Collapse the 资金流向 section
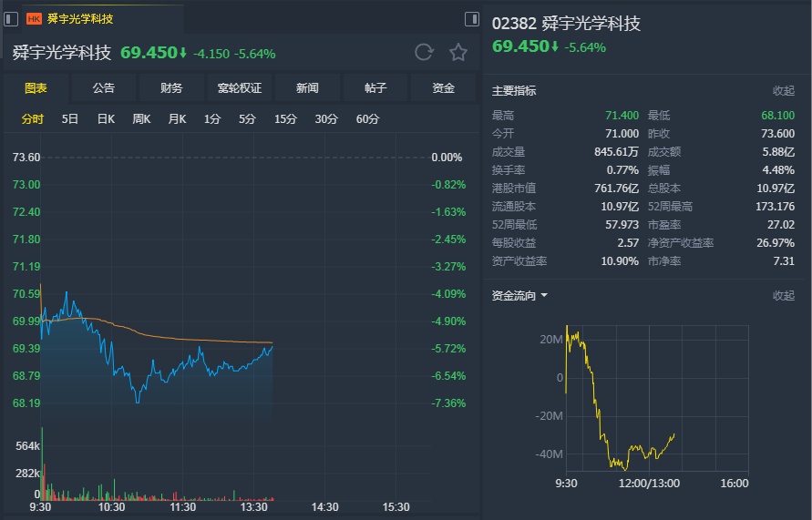This screenshot has height=520, width=812. (x=783, y=295)
